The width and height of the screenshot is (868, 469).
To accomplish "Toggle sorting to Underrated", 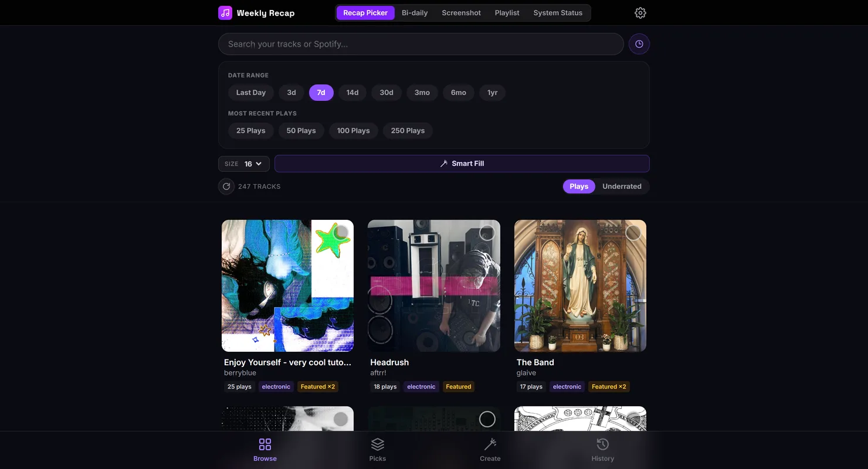I will [622, 186].
